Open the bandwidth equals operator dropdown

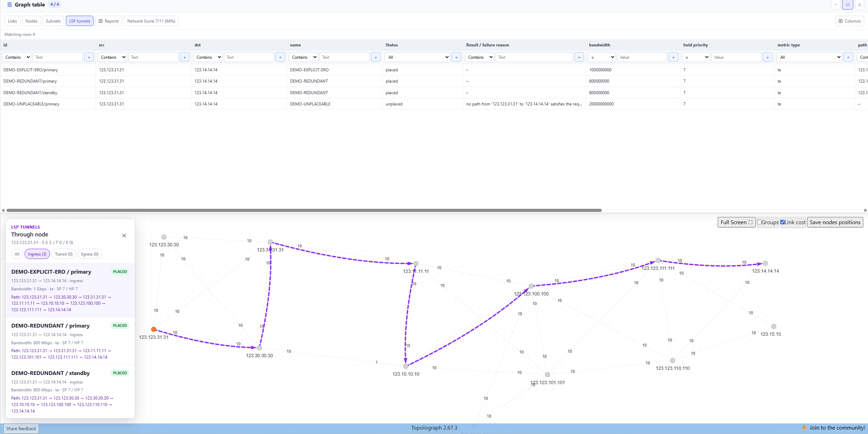(602, 57)
